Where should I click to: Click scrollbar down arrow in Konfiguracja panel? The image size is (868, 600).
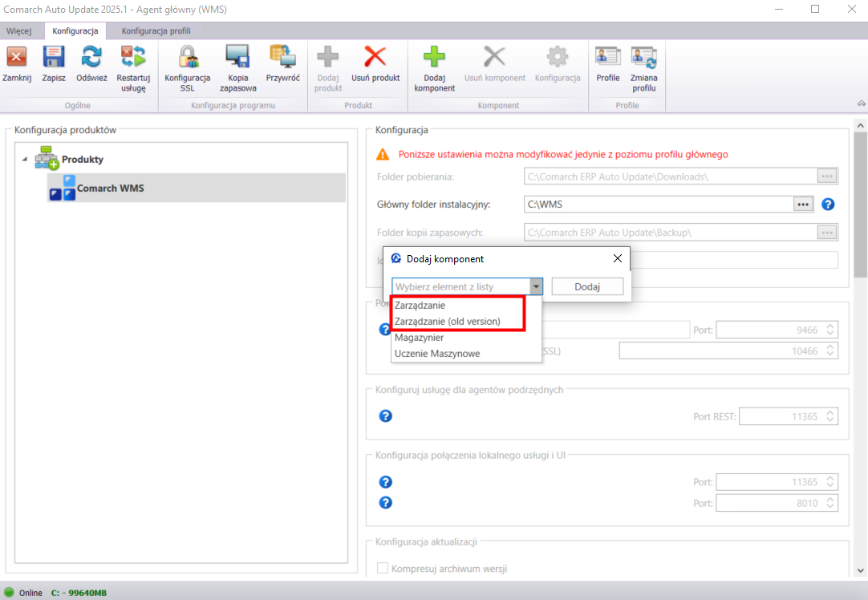tap(860, 570)
